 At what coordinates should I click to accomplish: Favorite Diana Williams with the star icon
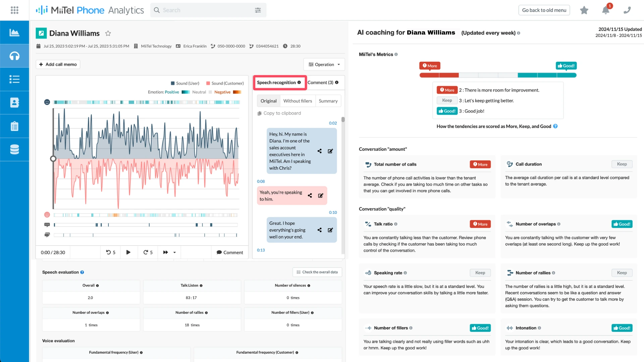click(x=108, y=33)
